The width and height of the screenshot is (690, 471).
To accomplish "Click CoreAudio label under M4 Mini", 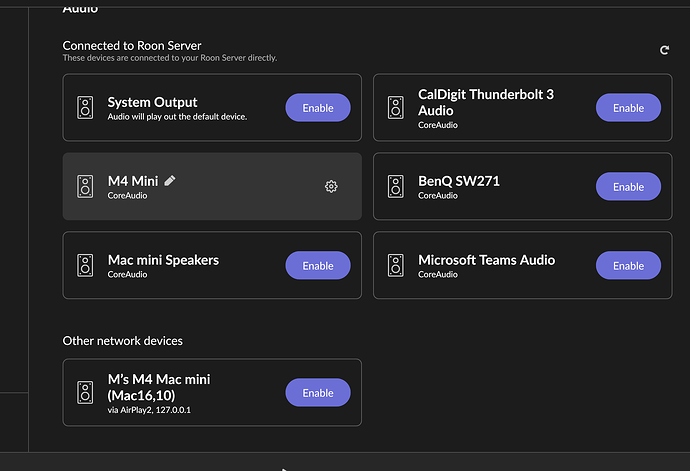I will point(127,195).
